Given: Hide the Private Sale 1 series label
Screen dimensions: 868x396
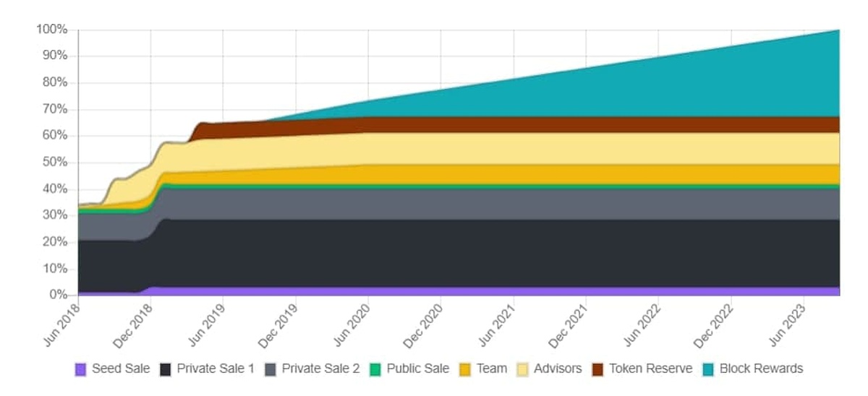Looking at the screenshot, I should point(216,369).
